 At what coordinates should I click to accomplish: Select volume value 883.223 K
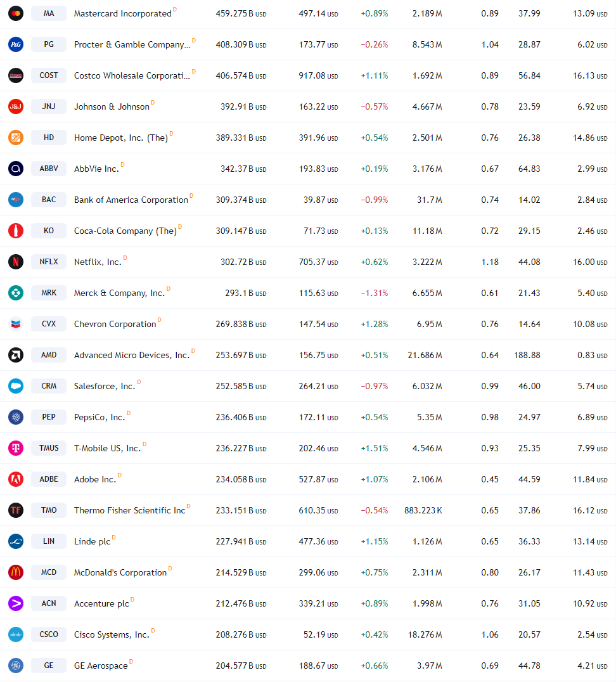tap(423, 511)
